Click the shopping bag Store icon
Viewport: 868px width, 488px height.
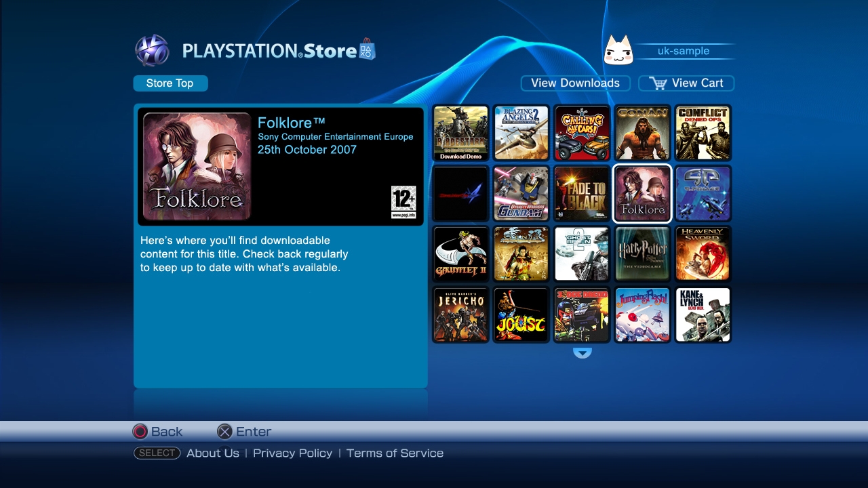(x=367, y=49)
